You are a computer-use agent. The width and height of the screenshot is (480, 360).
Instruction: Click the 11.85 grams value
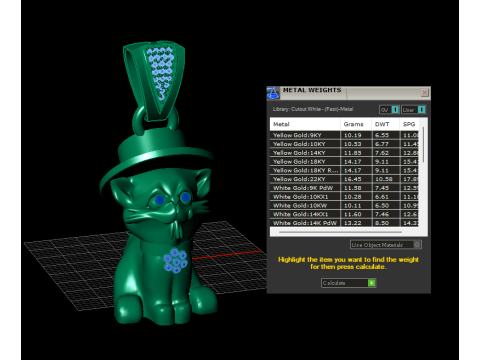(353, 153)
